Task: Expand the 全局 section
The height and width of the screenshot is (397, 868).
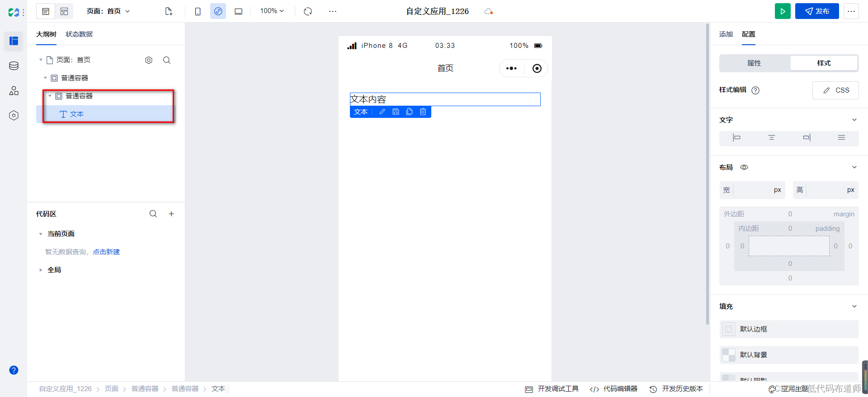Action: click(x=41, y=270)
